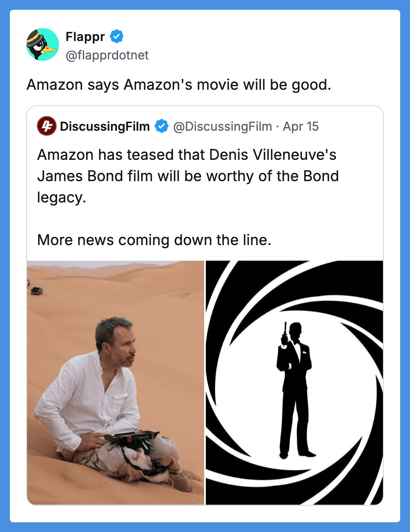Open the Flappr penguin profile avatar
This screenshot has width=410, height=532.
(43, 45)
